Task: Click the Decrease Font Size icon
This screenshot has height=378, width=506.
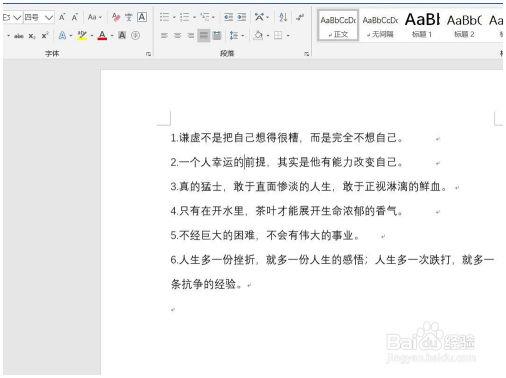Action: coord(75,17)
